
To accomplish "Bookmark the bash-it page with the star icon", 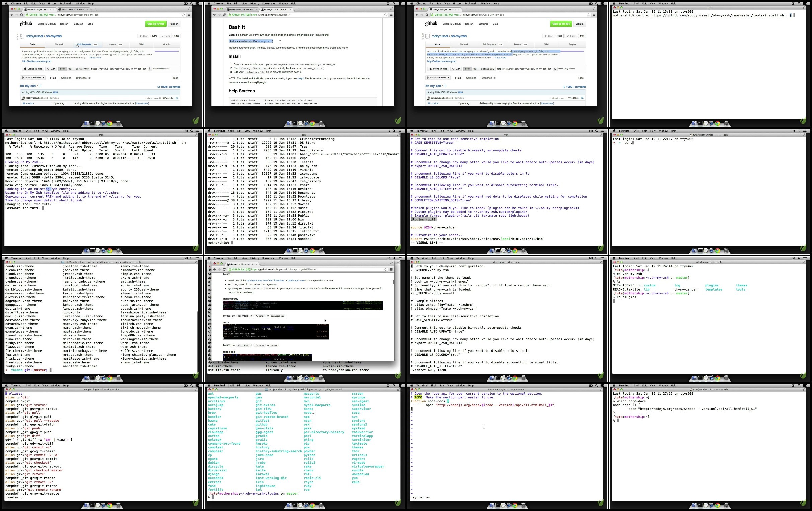I will 386,15.
